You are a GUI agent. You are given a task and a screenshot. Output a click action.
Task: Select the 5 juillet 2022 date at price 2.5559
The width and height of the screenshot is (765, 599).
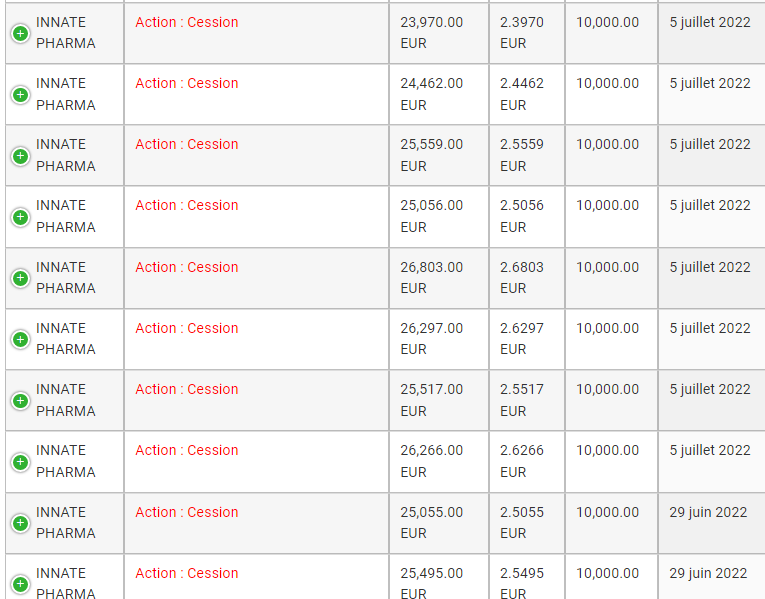(710, 144)
